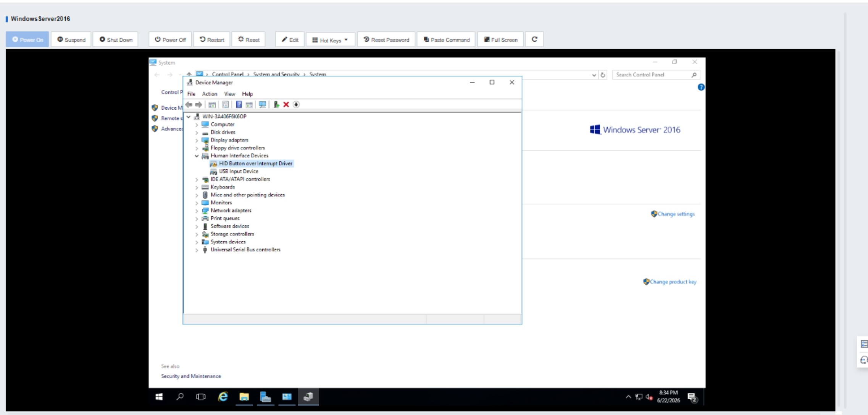Image resolution: width=868 pixels, height=415 pixels.
Task: Click Reset VM button
Action: (248, 39)
